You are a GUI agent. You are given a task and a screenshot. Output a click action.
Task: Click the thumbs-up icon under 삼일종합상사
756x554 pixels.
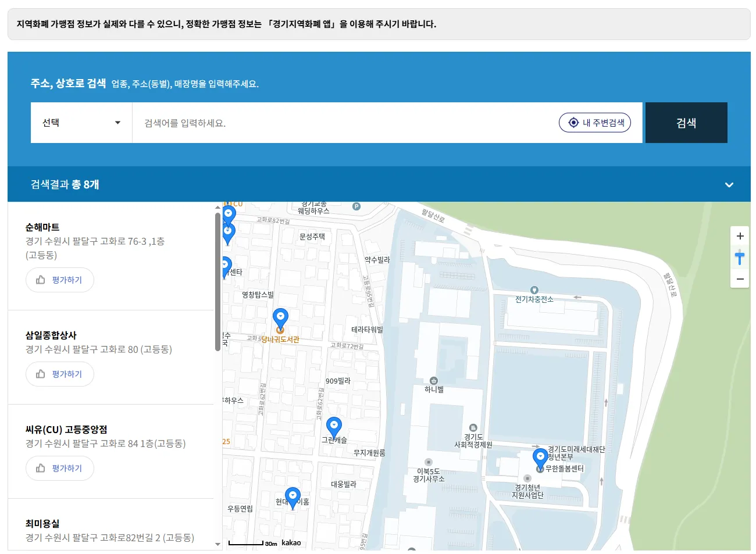click(x=41, y=374)
